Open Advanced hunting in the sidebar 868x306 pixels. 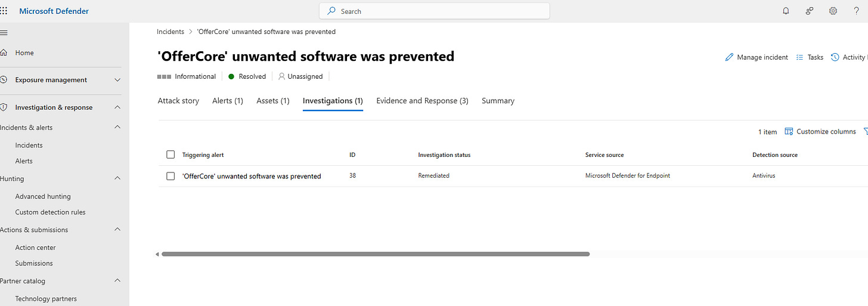pyautogui.click(x=43, y=196)
